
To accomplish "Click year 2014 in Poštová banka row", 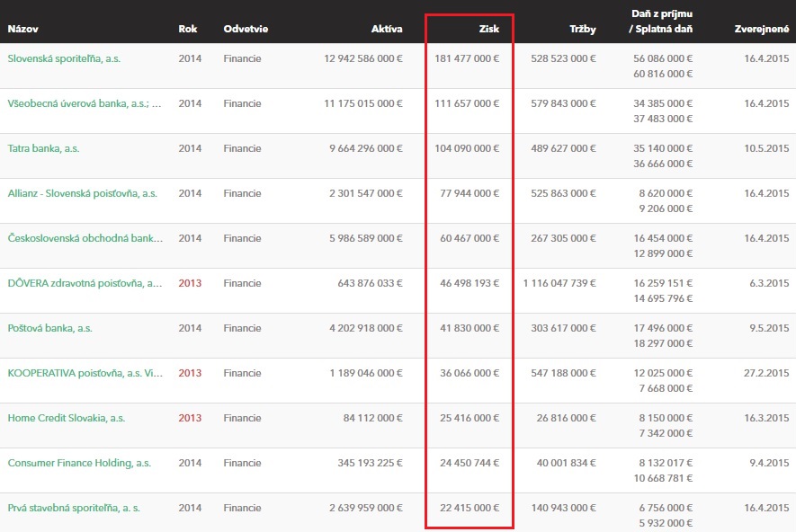I will click(190, 328).
